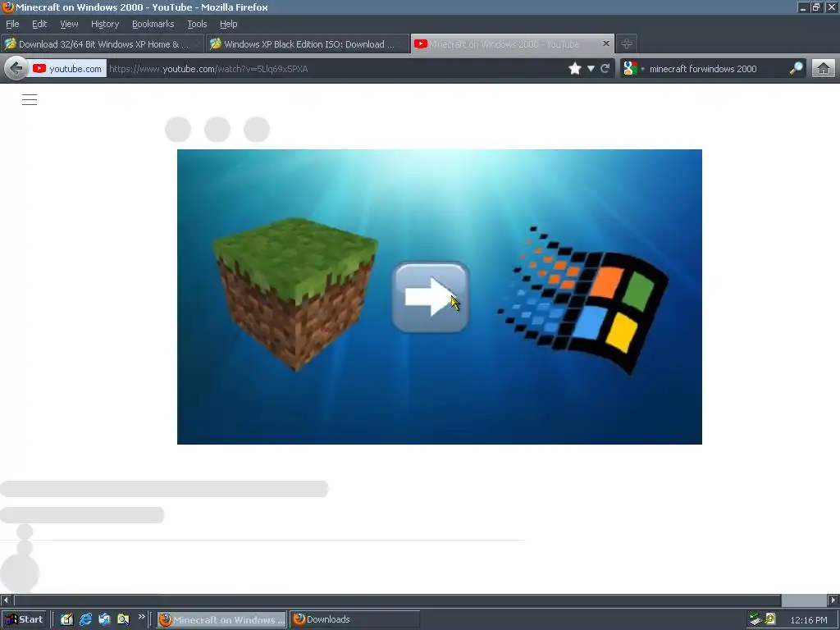Open the YouTube hamburger guide menu
840x630 pixels.
pyautogui.click(x=30, y=99)
